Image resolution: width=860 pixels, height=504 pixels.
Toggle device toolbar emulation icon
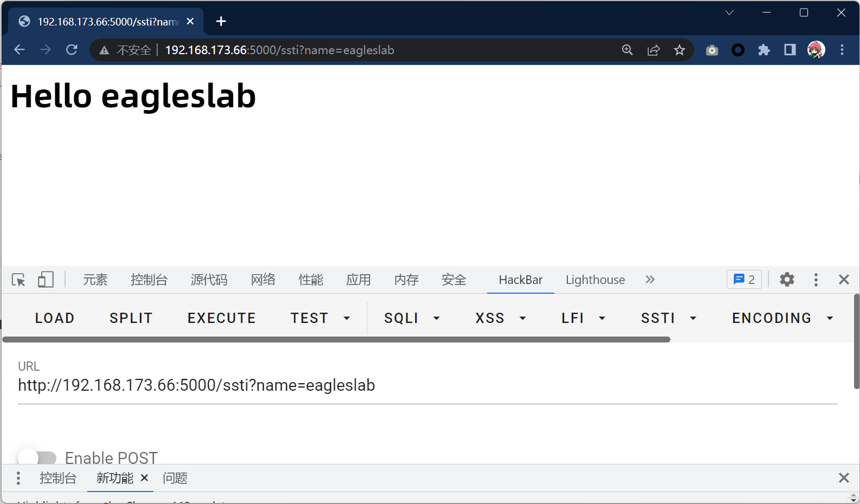(46, 280)
